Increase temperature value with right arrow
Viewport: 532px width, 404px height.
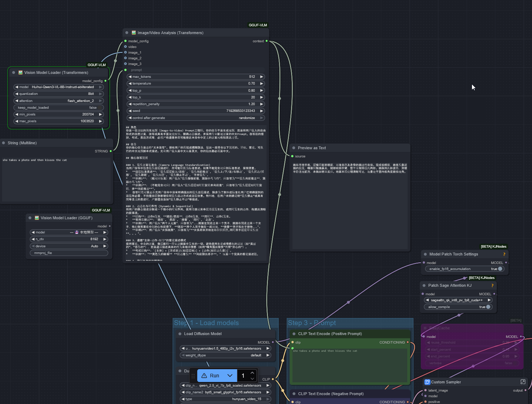coord(262,84)
